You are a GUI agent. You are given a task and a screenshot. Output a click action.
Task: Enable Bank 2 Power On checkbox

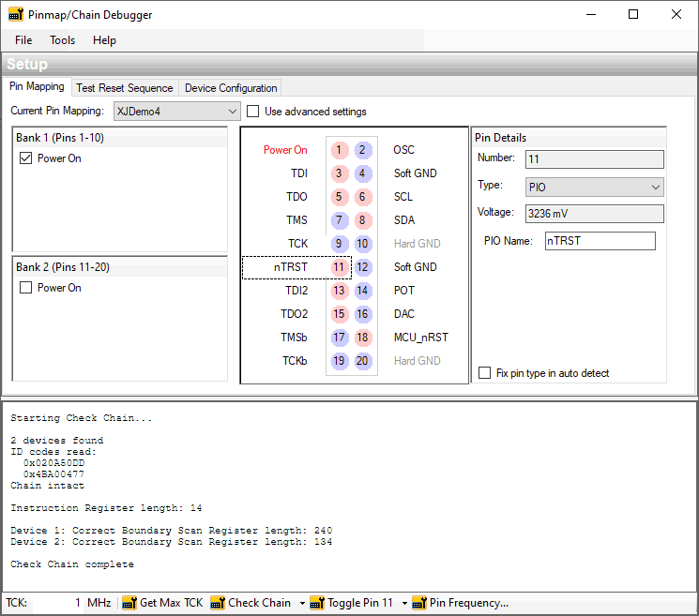(26, 288)
